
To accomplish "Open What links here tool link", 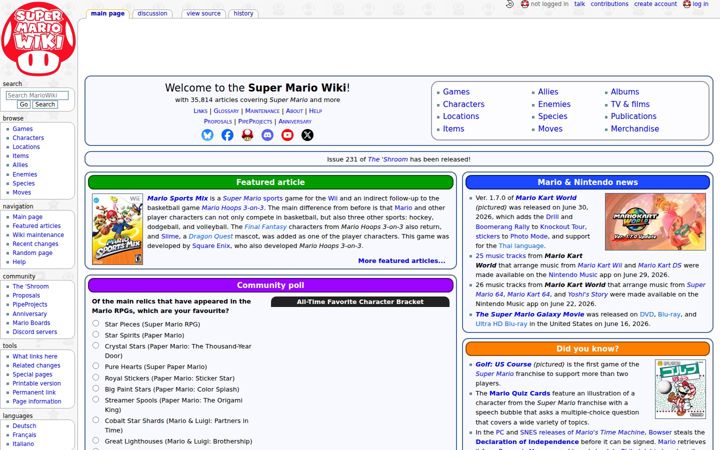I will [x=35, y=356].
